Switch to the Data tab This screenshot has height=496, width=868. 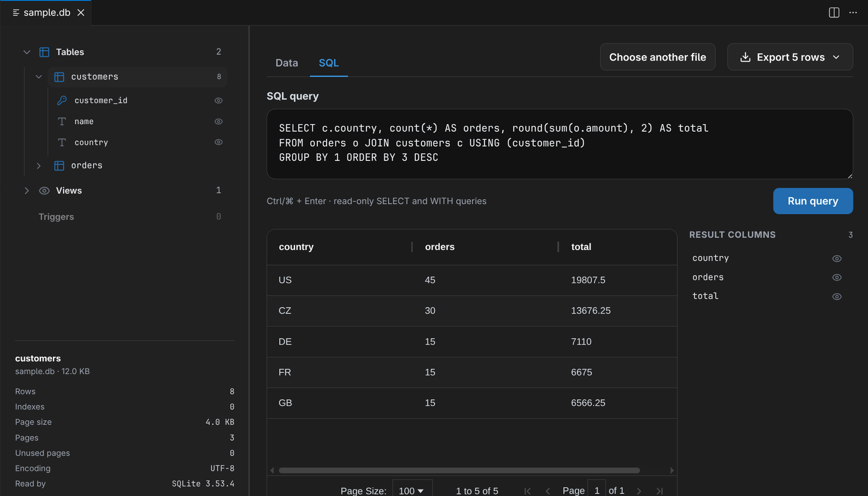tap(287, 63)
